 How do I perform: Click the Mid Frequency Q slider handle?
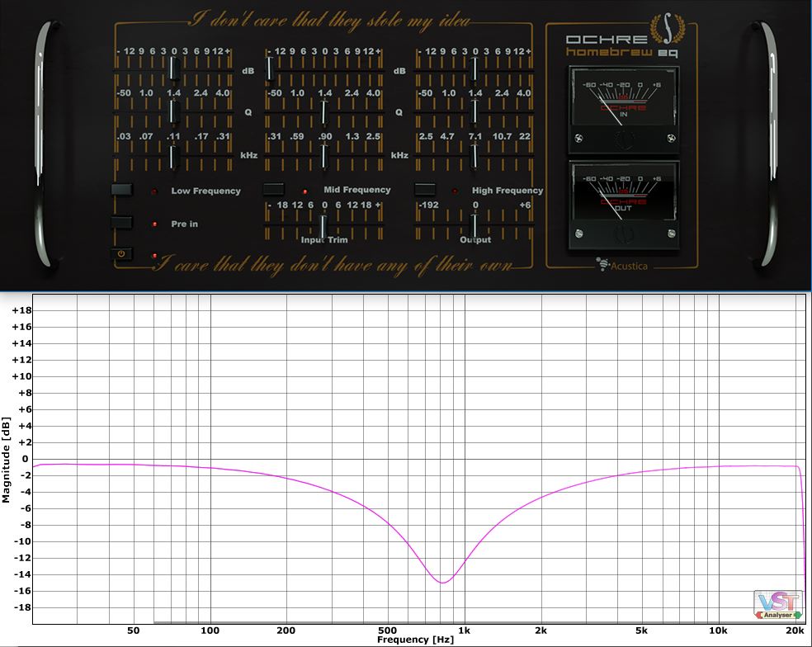[324, 112]
